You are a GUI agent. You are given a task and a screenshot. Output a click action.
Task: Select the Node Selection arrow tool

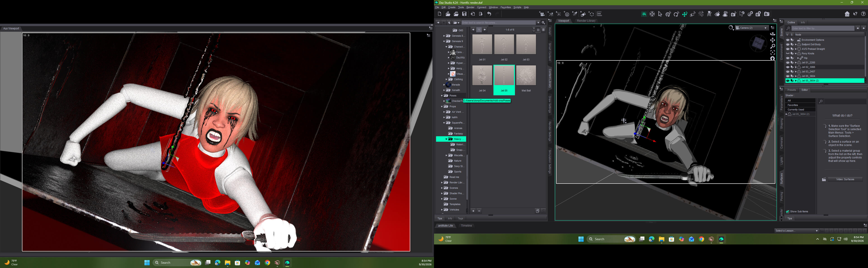[660, 14]
